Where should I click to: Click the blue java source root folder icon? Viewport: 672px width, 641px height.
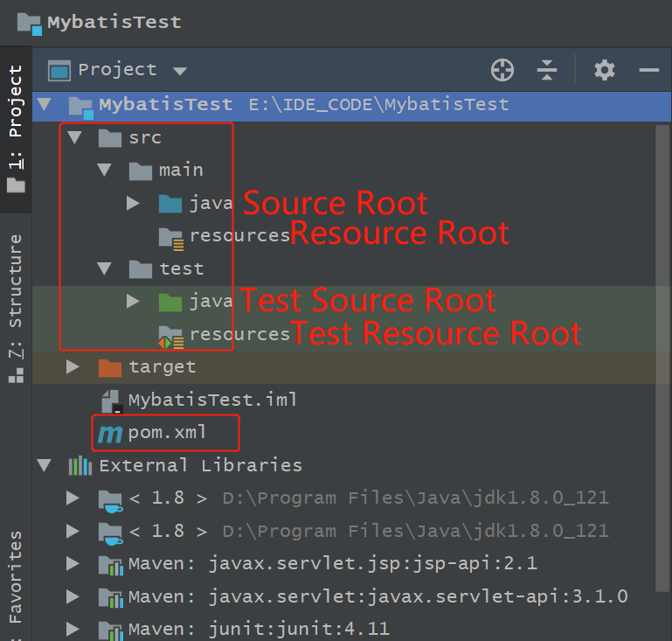(x=170, y=204)
